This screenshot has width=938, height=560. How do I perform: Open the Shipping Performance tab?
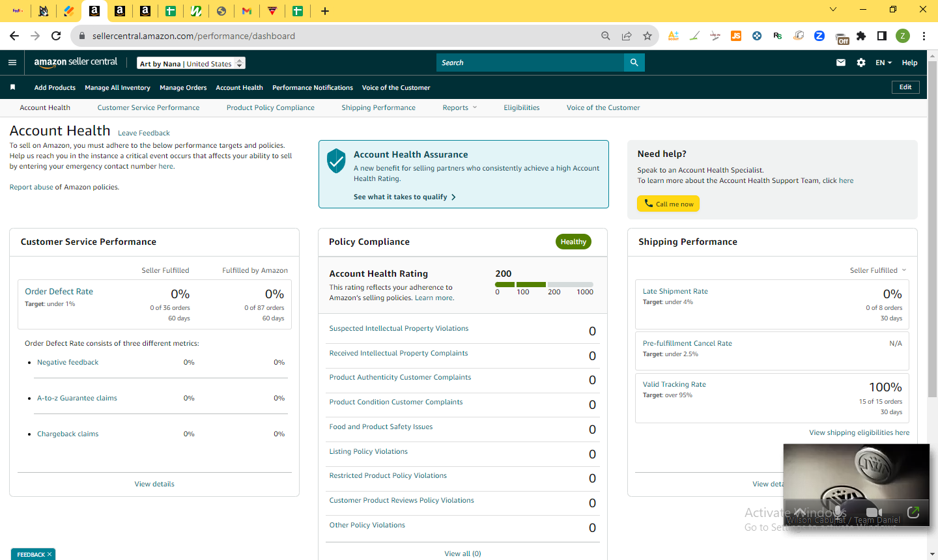pyautogui.click(x=378, y=107)
